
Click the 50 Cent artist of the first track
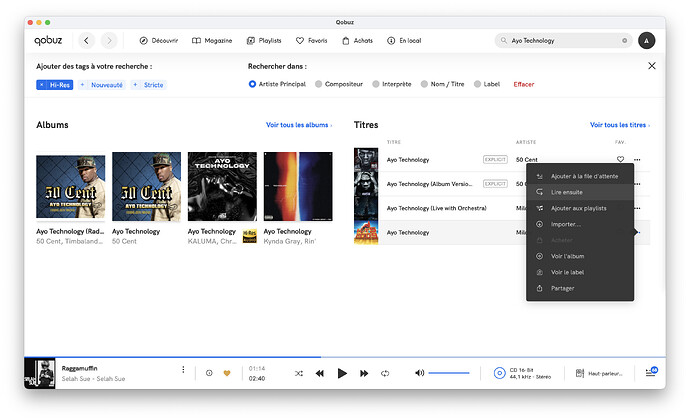click(526, 160)
